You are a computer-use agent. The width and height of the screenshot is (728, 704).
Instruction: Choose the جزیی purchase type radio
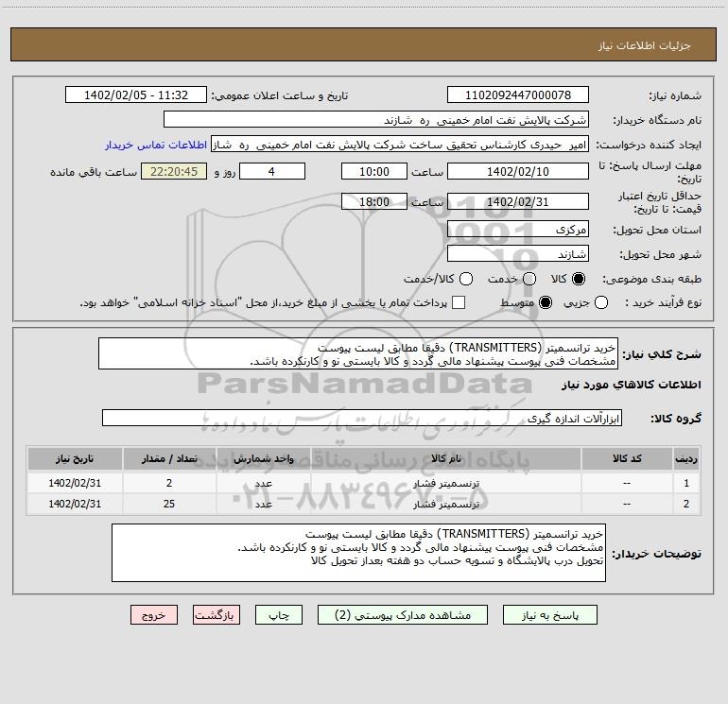[601, 302]
